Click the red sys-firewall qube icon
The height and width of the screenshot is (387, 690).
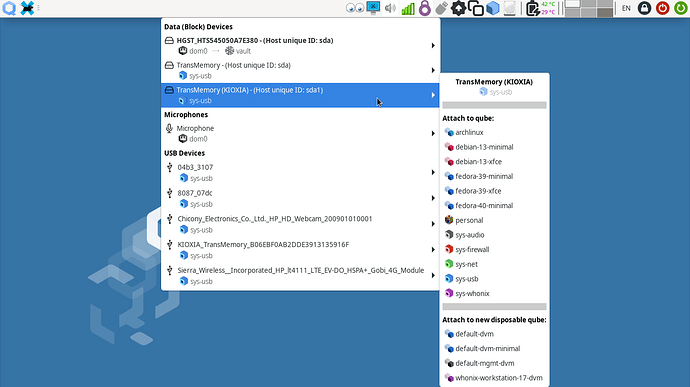[x=449, y=250]
